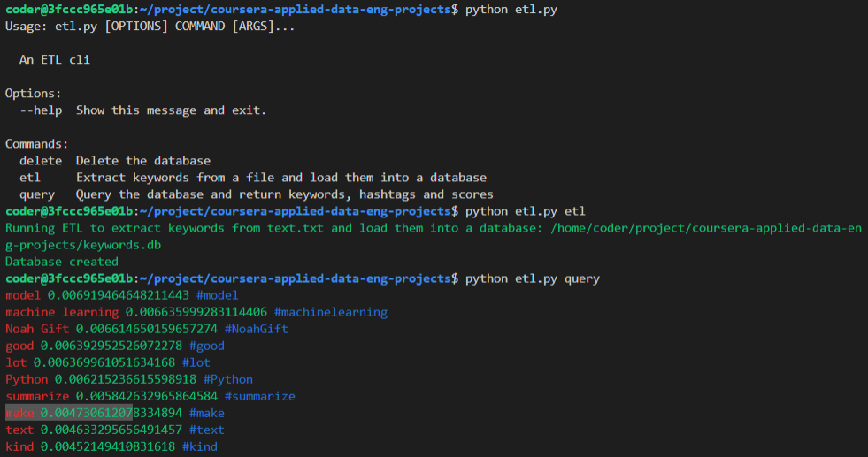
Task: Click the '#make' hashtag
Action: pyautogui.click(x=206, y=413)
